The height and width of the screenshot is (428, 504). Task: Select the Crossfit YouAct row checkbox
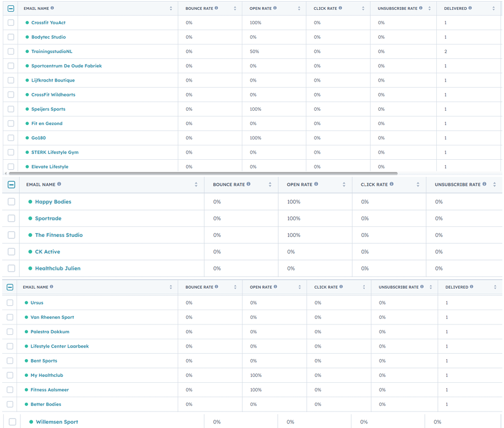(11, 23)
